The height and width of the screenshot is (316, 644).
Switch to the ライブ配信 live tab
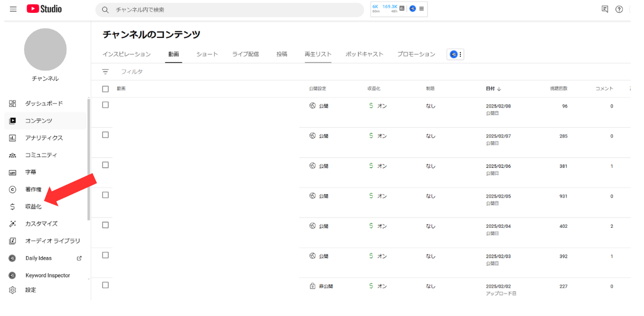pyautogui.click(x=245, y=54)
